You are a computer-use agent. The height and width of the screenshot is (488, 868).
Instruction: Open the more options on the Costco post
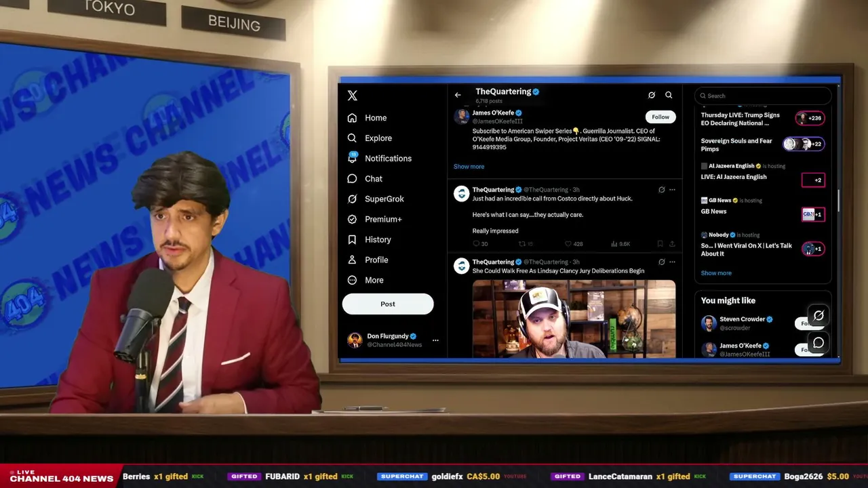tap(672, 190)
